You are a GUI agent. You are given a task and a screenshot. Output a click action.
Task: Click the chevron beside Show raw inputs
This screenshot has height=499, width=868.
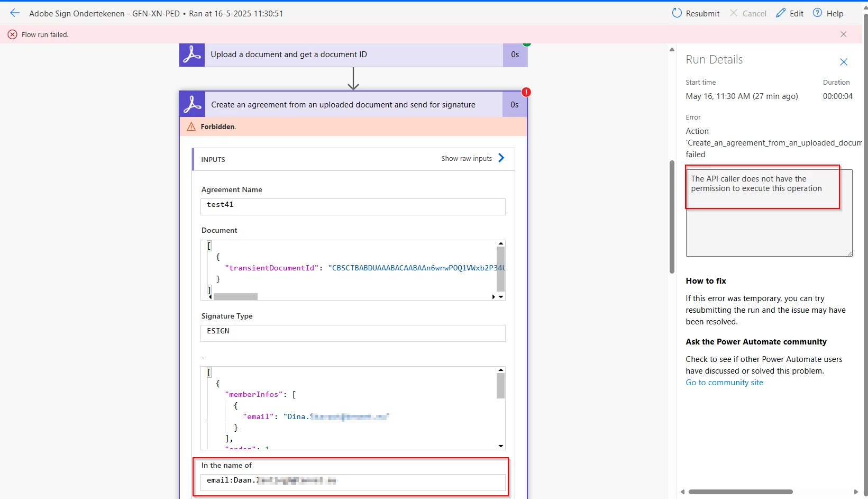tap(501, 158)
